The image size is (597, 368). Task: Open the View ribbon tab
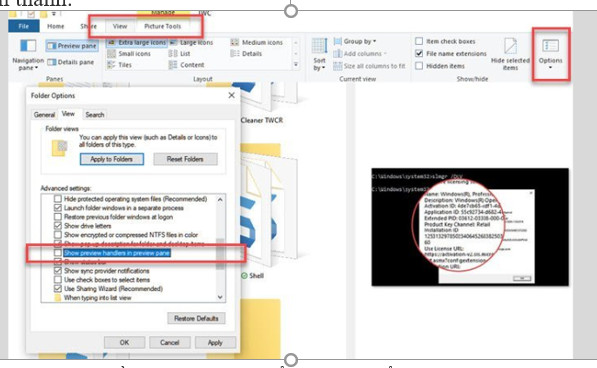120,26
